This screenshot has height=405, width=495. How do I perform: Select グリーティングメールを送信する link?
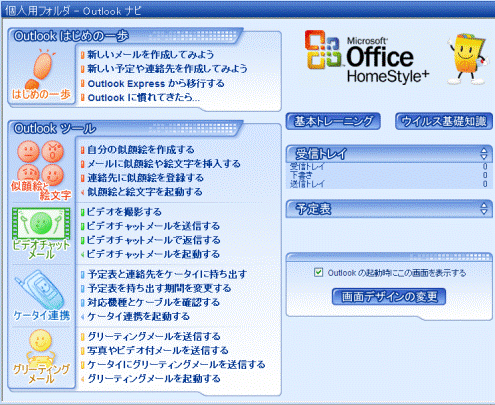point(154,336)
